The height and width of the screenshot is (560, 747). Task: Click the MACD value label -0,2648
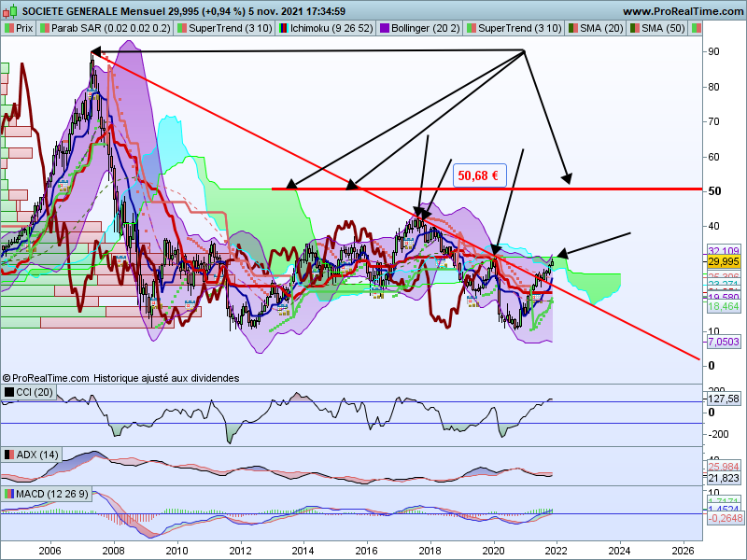click(725, 518)
